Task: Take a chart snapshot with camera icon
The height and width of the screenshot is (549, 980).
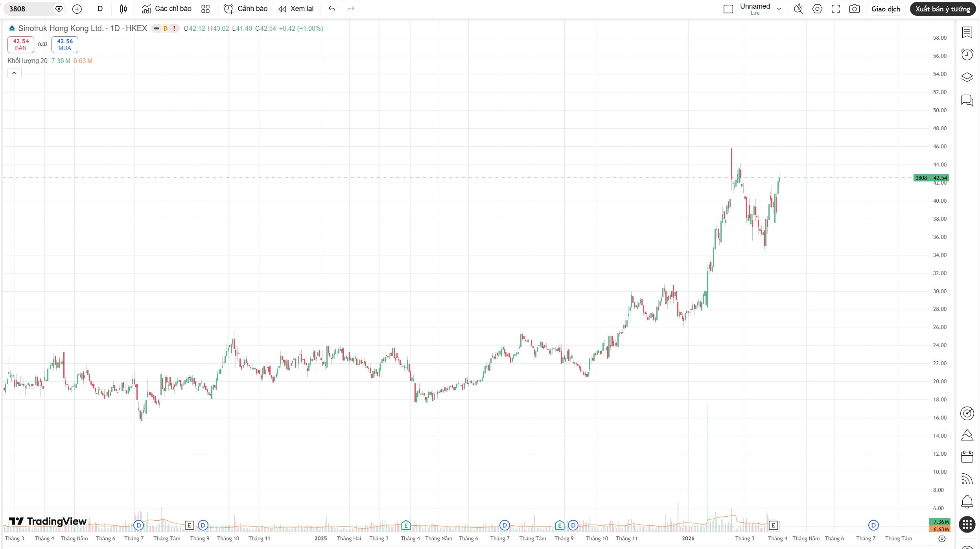Action: point(854,9)
